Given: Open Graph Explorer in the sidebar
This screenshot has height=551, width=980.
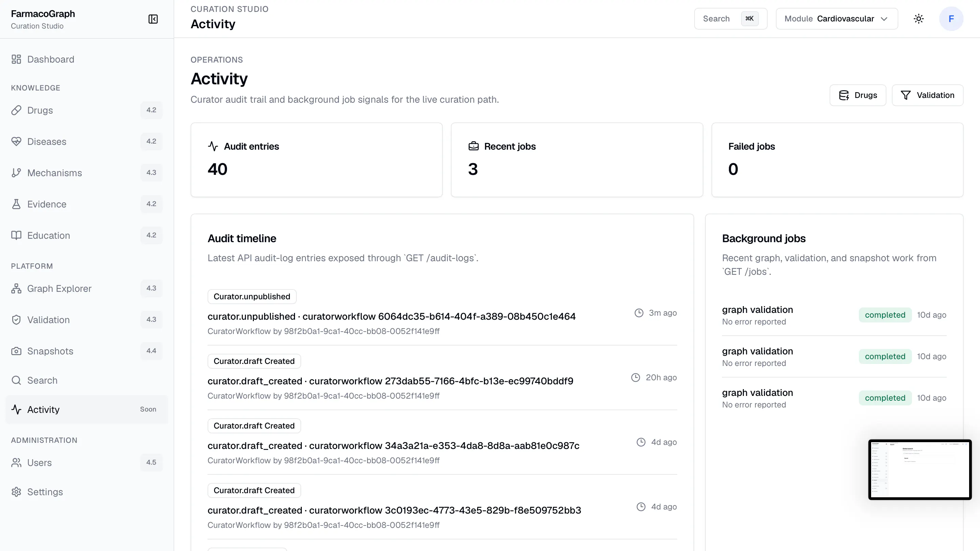Looking at the screenshot, I should 87,289.
